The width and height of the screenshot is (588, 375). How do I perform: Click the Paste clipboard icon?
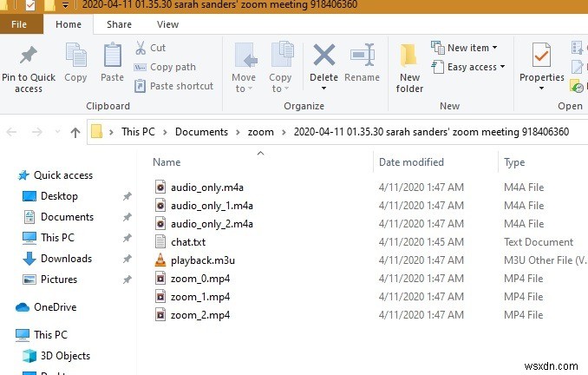(113, 56)
